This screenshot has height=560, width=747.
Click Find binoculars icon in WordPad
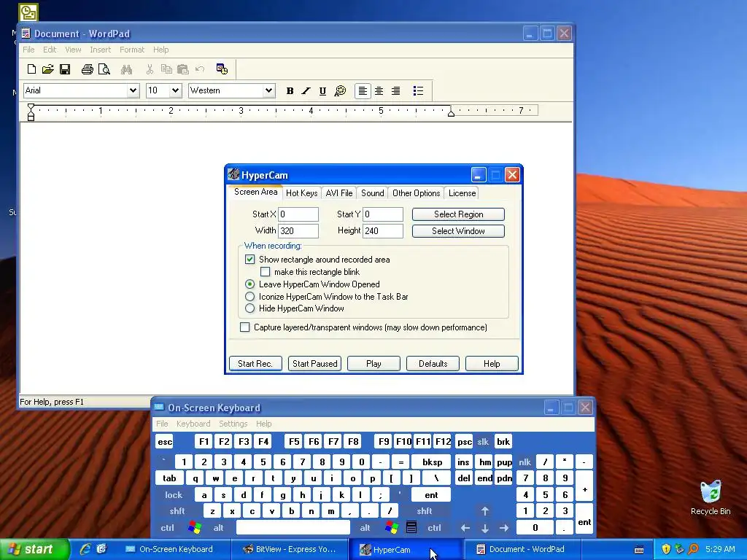coord(126,69)
